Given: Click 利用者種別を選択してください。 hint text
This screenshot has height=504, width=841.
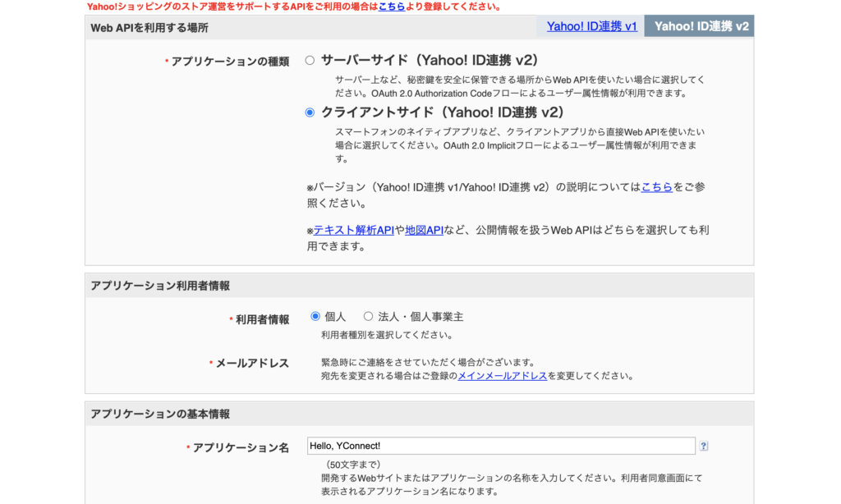Looking at the screenshot, I should (x=388, y=335).
